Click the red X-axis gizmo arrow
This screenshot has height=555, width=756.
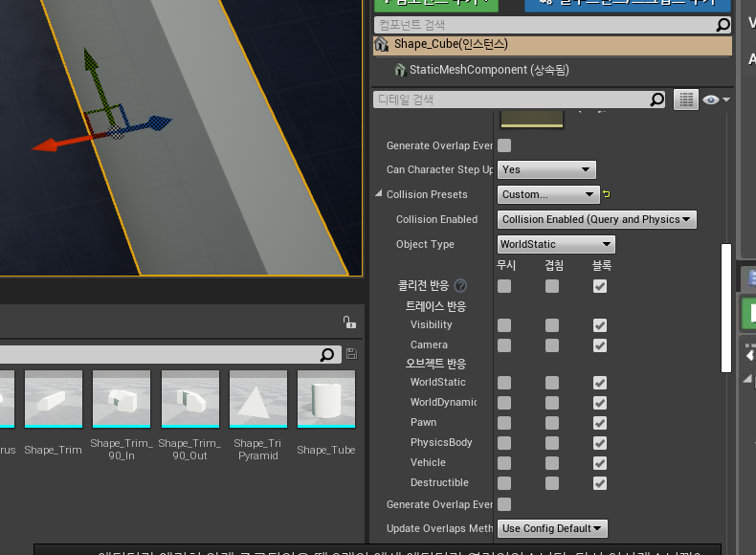coord(45,145)
